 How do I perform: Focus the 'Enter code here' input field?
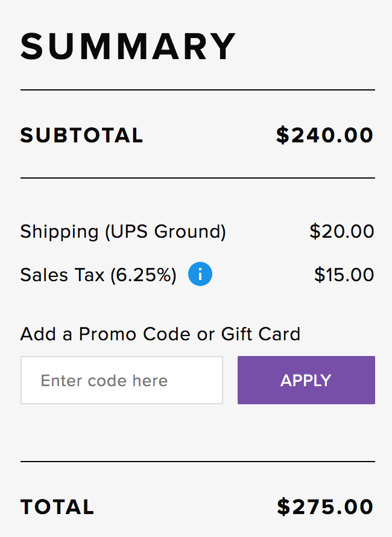click(x=122, y=380)
